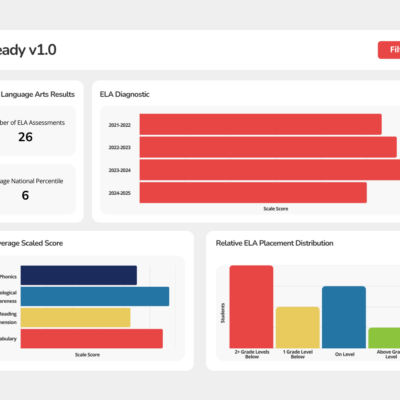Click Scale Score label under Average Scaled Score
400x400 pixels.
point(87,355)
